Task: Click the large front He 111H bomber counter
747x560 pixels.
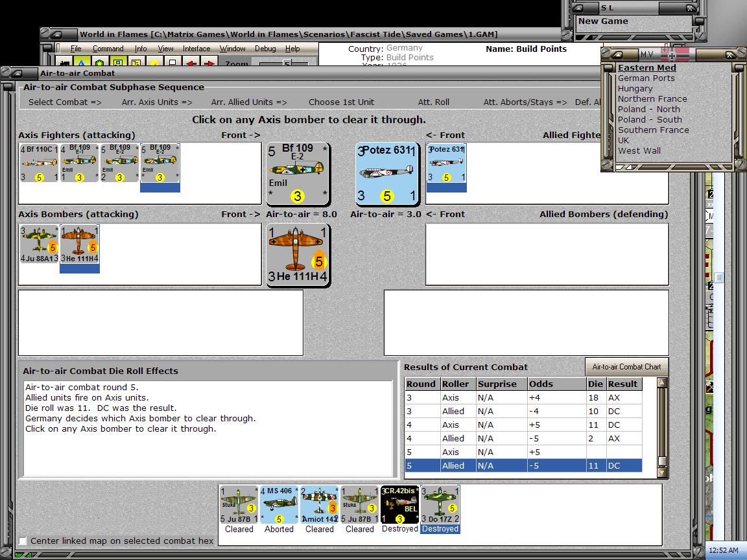Action: pos(298,255)
